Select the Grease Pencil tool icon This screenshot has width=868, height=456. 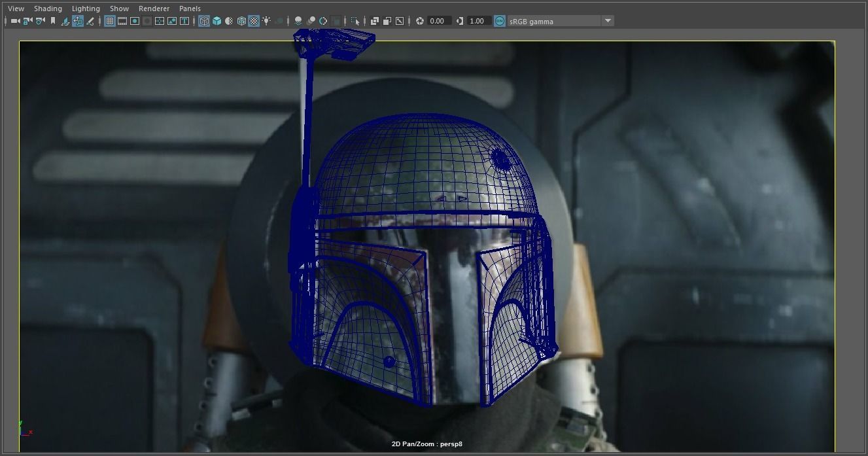[90, 21]
